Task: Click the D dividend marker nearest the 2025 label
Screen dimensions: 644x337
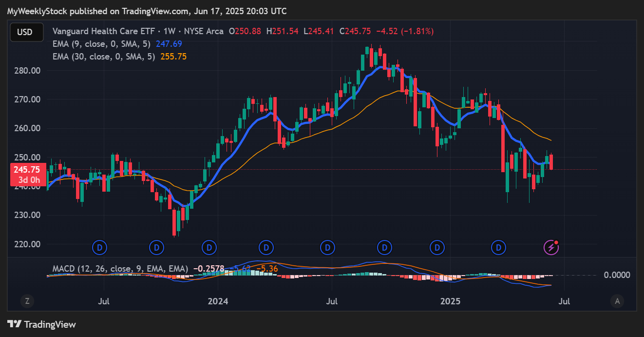Action: coord(437,248)
